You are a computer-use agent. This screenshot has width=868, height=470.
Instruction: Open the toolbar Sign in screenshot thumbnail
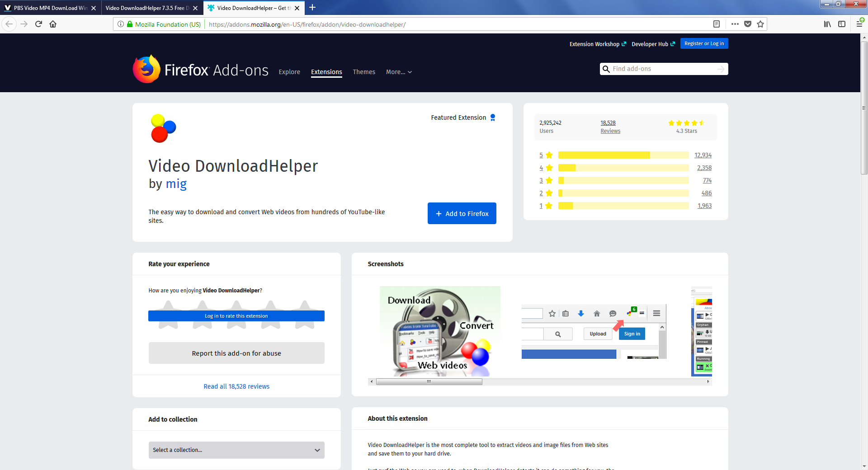(594, 332)
